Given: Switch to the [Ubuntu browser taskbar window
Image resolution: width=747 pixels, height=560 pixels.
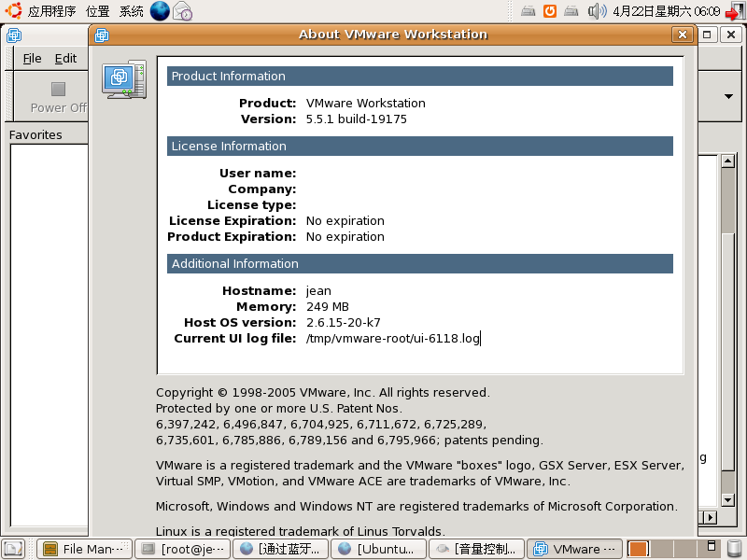Looking at the screenshot, I should [x=379, y=549].
